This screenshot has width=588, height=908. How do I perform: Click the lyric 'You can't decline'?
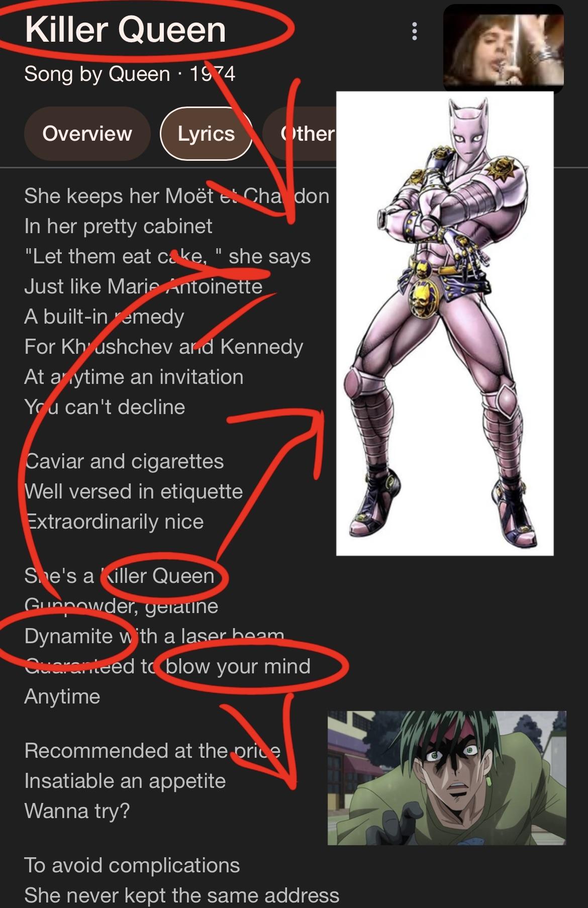[105, 407]
